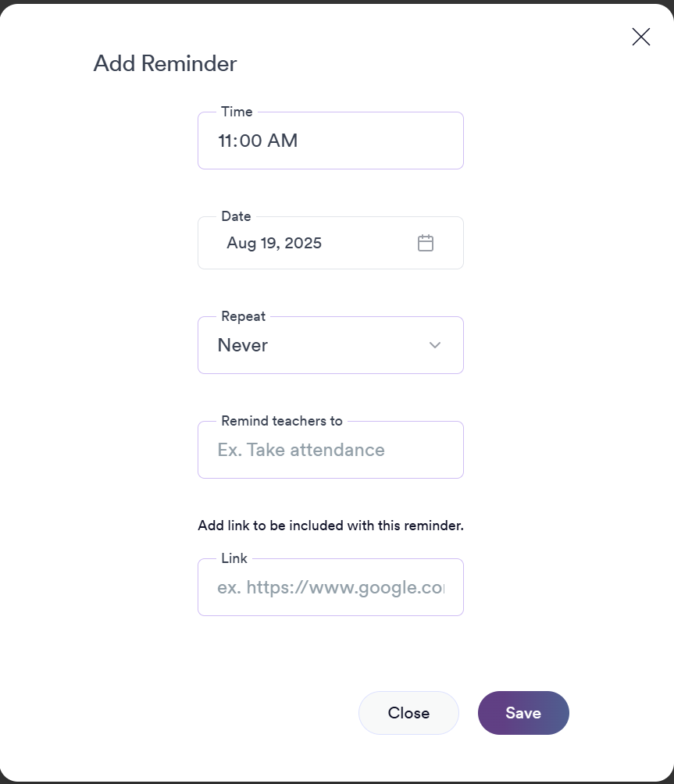This screenshot has width=674, height=784.
Task: Click the AM period in Time field
Action: 282,141
